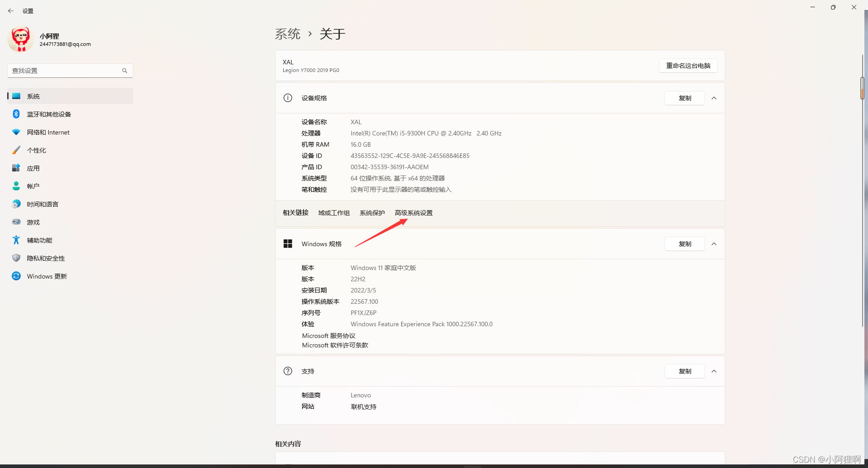
Task: Open 辅助功能 settings
Action: [39, 240]
